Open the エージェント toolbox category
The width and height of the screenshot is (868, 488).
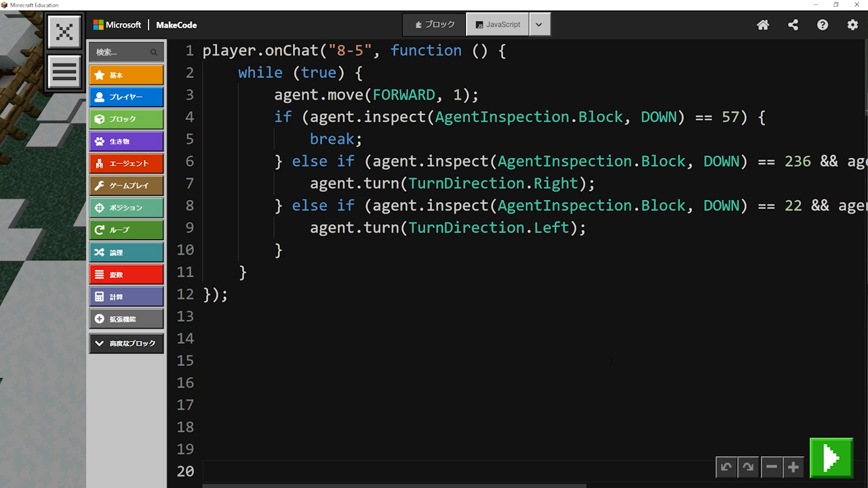[x=126, y=163]
